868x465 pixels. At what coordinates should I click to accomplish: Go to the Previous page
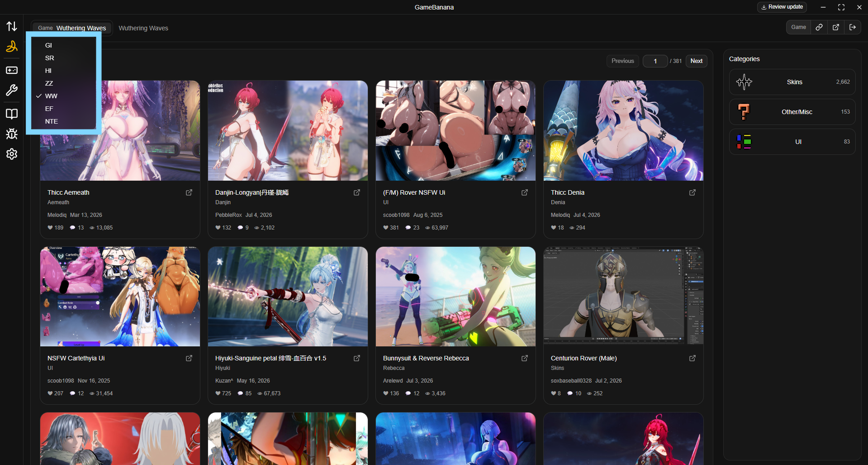point(623,61)
